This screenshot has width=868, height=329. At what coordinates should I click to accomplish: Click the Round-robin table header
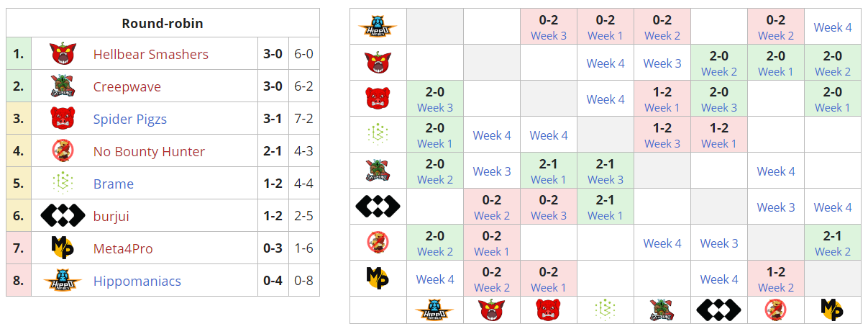163,24
